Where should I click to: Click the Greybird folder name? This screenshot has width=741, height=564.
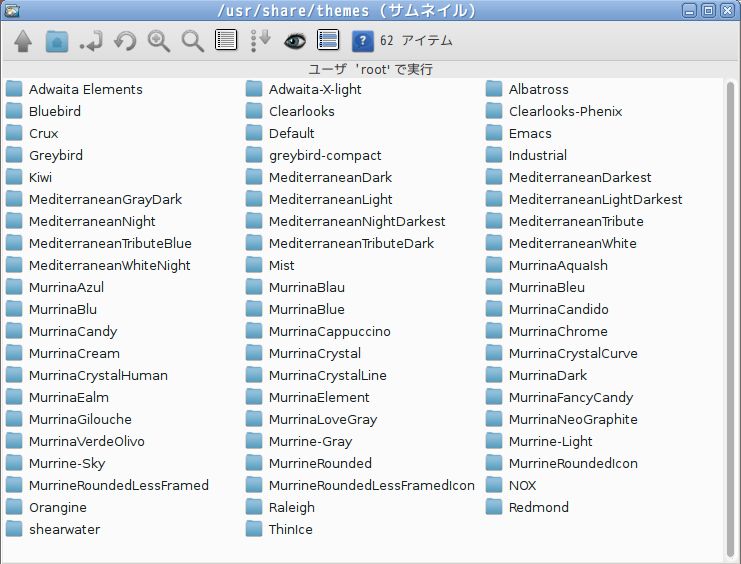point(56,155)
